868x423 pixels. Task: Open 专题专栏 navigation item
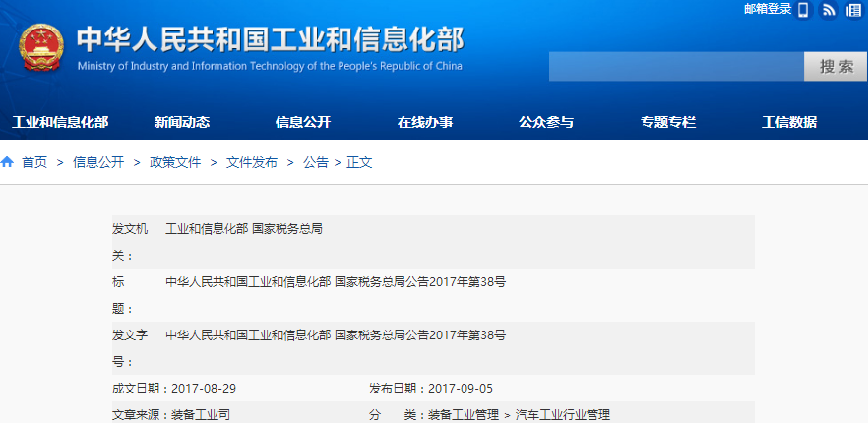[668, 122]
